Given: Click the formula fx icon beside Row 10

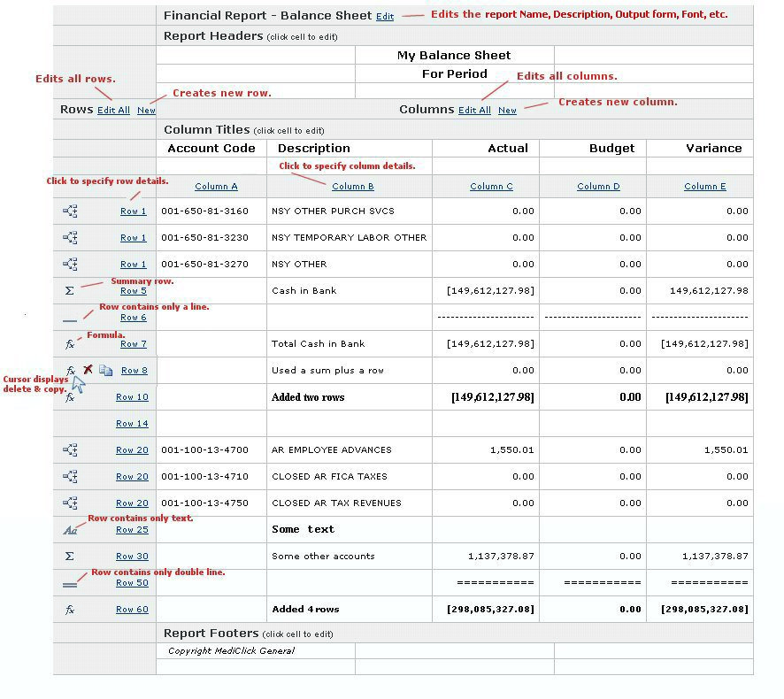Looking at the screenshot, I should 71,396.
